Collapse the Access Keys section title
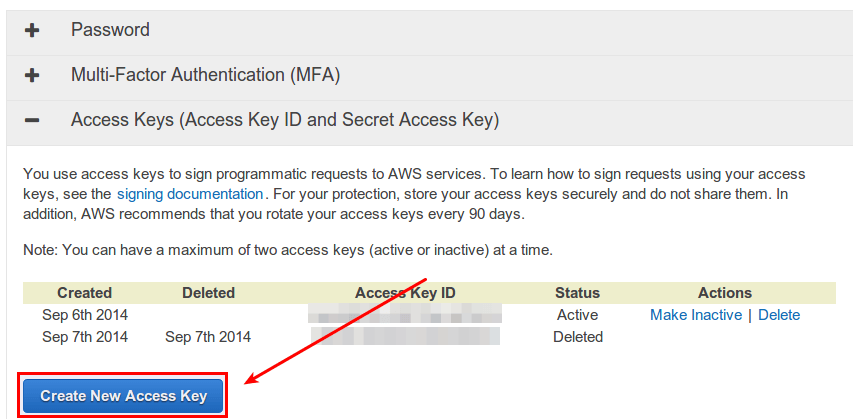The width and height of the screenshot is (853, 419). click(x=284, y=120)
